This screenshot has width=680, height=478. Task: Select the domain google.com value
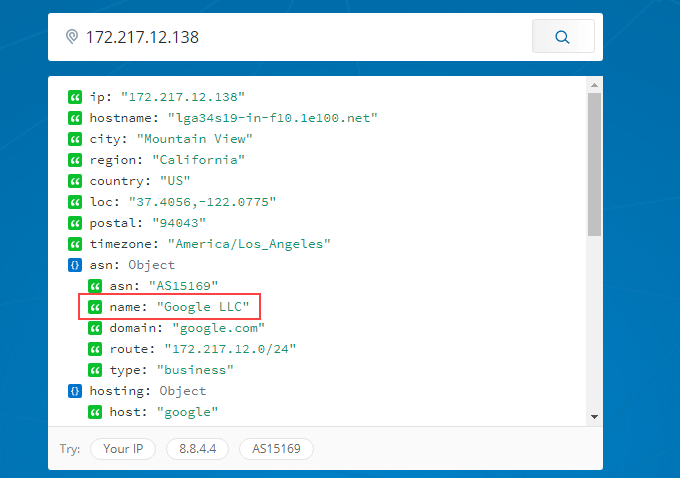pos(218,328)
